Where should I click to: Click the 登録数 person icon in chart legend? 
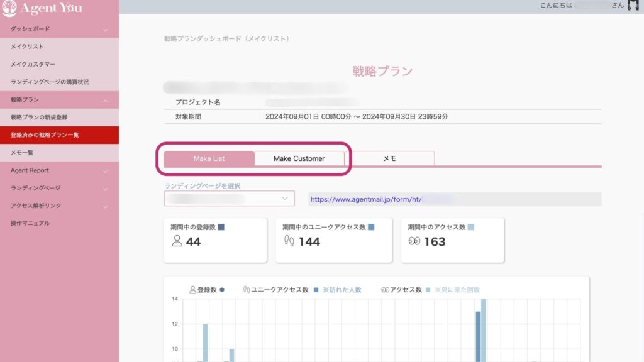(x=193, y=290)
